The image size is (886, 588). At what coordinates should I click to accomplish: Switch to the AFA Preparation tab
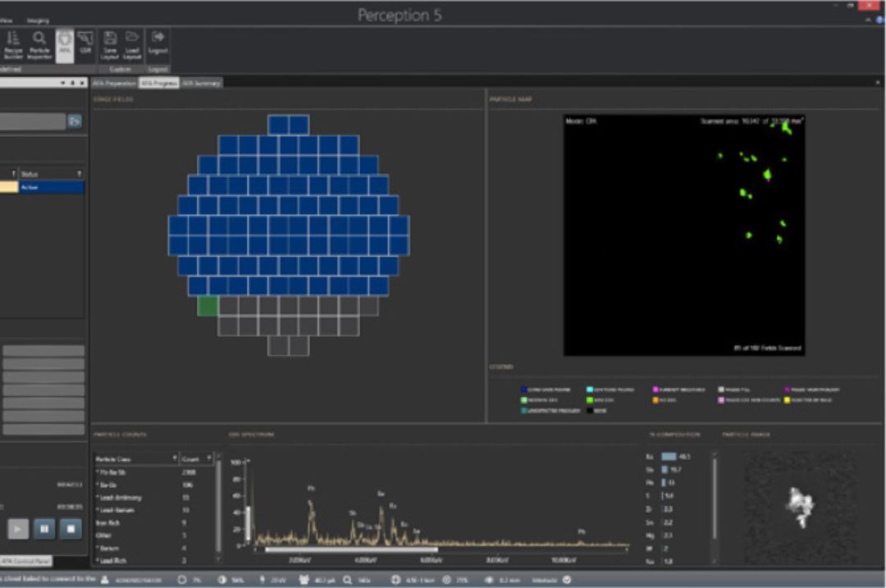click(x=114, y=83)
